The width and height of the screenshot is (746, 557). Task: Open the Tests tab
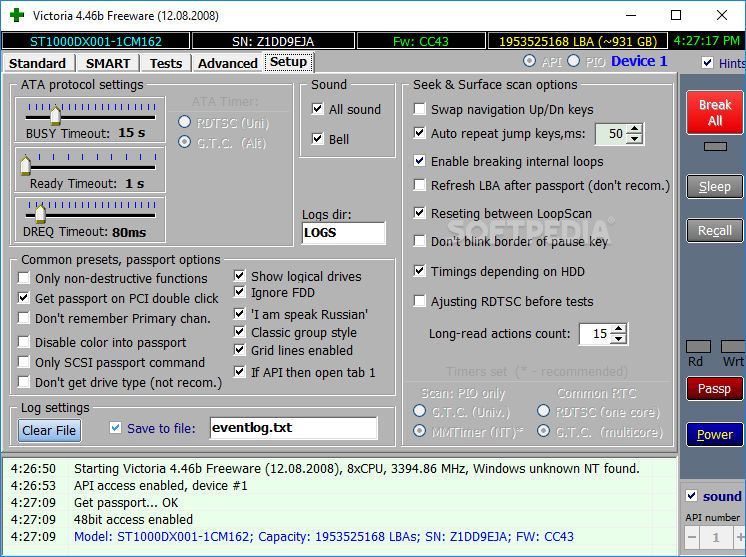[x=166, y=63]
